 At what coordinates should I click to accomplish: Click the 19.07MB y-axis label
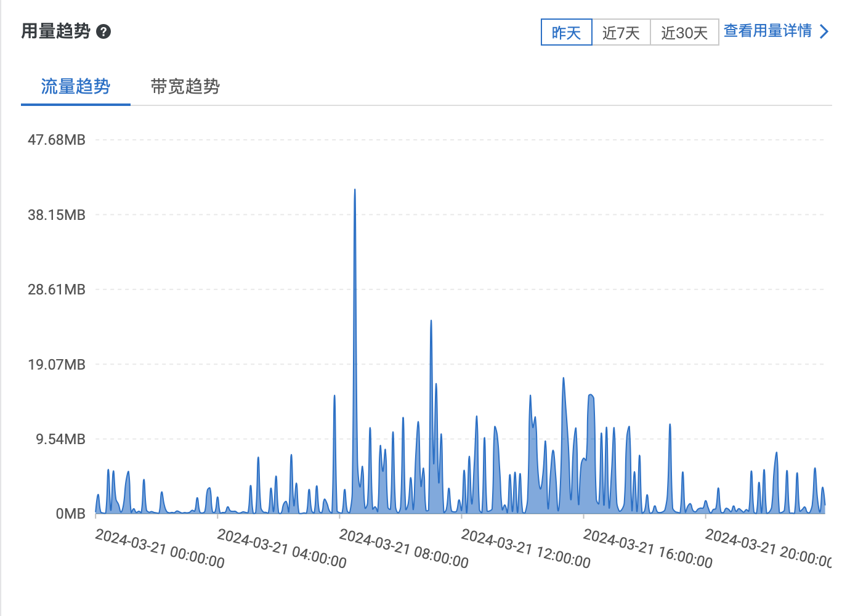tap(56, 365)
